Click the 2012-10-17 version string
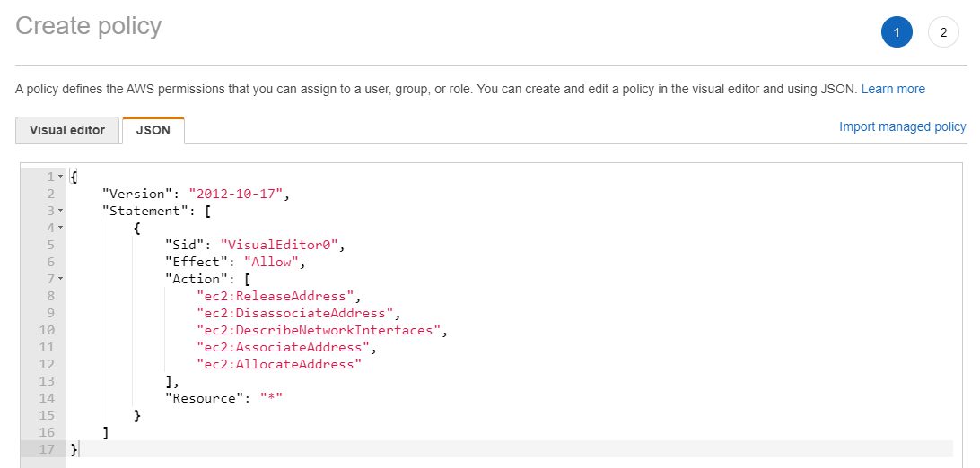This screenshot has height=468, width=980. (x=236, y=194)
